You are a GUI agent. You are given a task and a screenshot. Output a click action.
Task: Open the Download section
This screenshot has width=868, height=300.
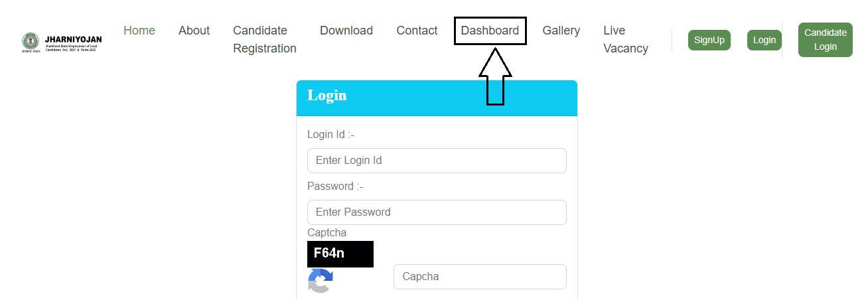click(x=346, y=31)
